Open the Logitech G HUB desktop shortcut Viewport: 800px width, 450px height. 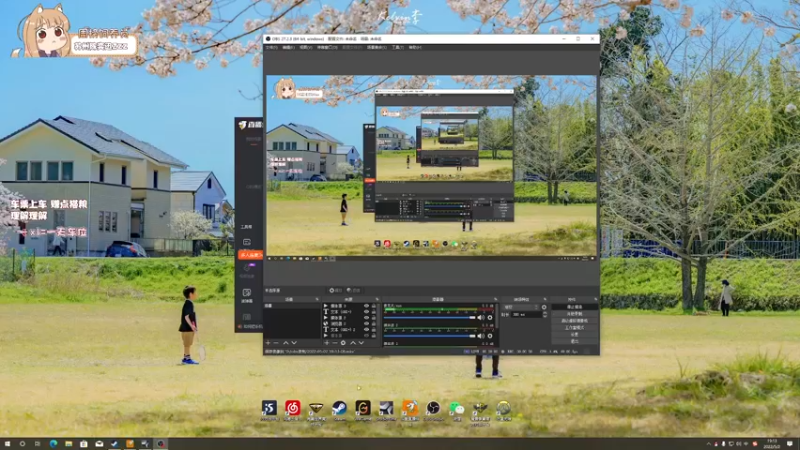[x=363, y=408]
